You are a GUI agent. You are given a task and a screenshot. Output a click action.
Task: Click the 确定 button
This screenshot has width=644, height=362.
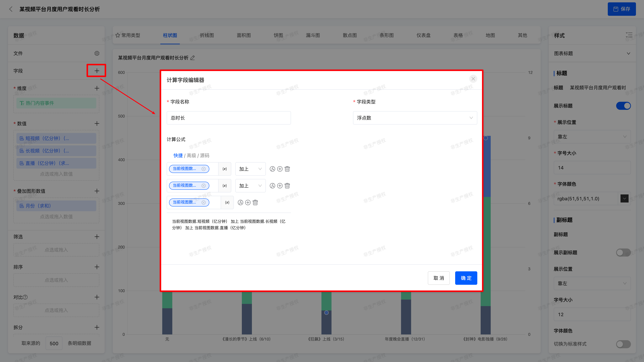coord(466,278)
